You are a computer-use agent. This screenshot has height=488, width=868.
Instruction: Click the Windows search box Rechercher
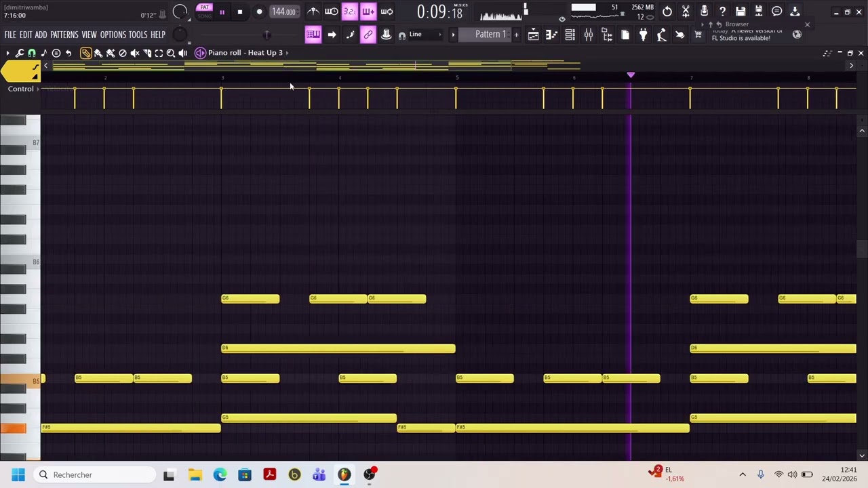click(93, 474)
